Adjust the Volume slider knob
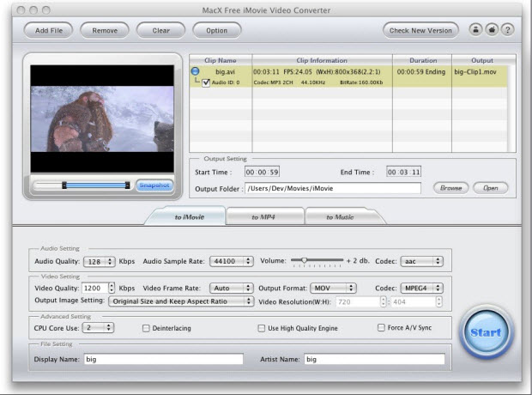 pyautogui.click(x=304, y=260)
